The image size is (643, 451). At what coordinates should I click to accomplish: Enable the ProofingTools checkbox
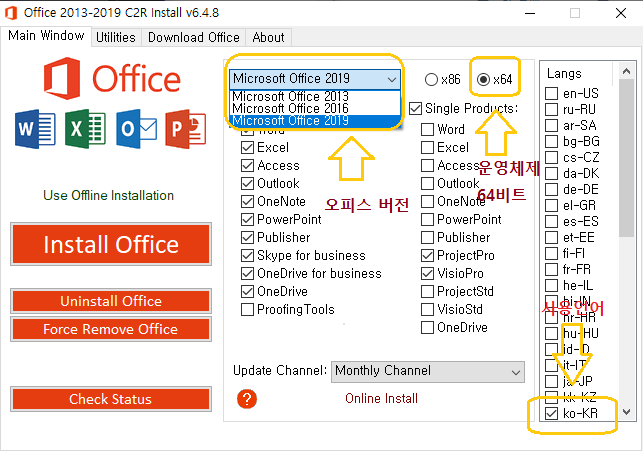(x=247, y=310)
